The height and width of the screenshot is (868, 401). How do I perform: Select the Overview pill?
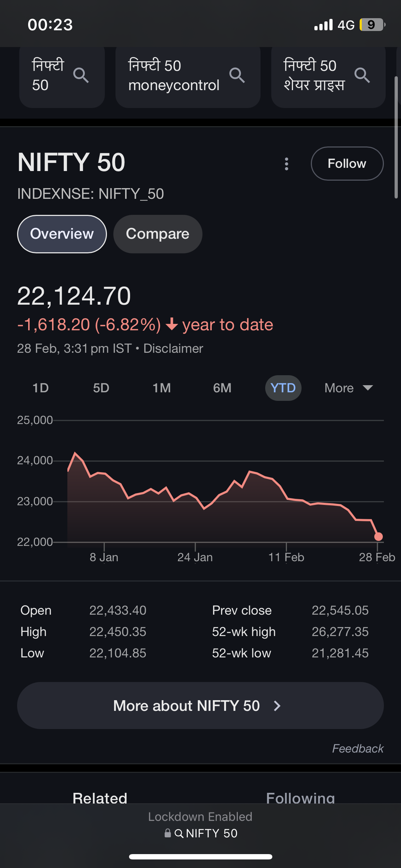click(x=62, y=234)
